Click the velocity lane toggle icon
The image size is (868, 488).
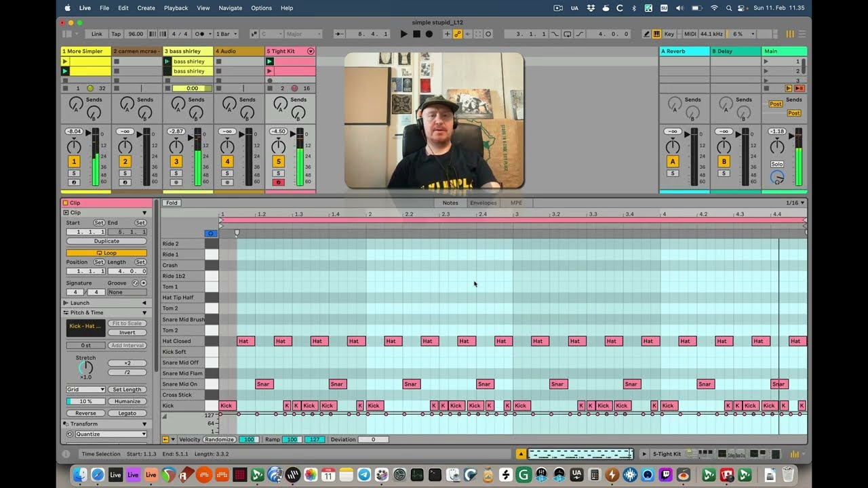click(x=166, y=439)
